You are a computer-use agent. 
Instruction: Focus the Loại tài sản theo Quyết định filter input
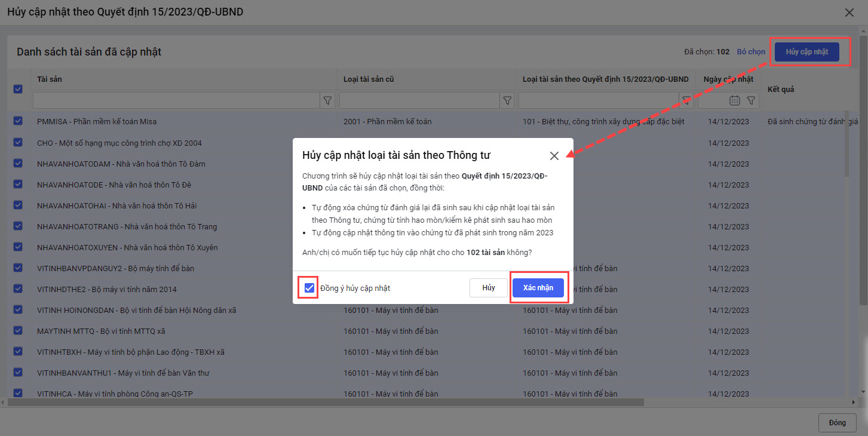tap(600, 101)
